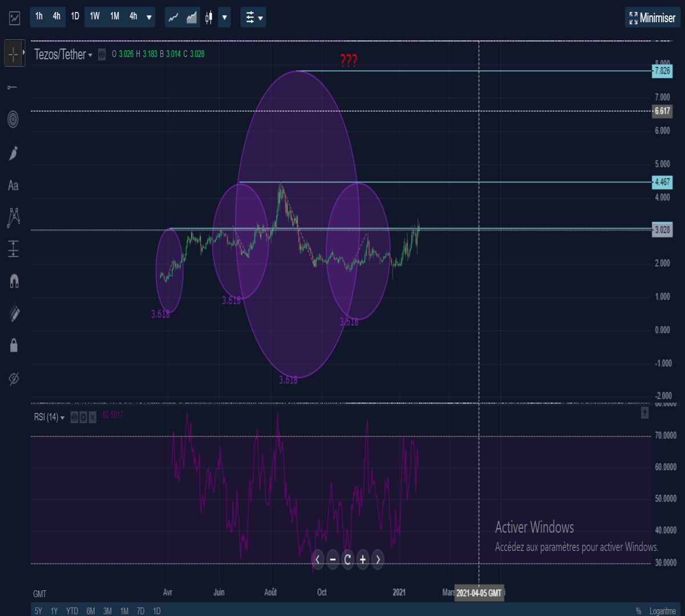This screenshot has height=616, width=685.
Task: Remove the RSI indicator with X
Action: pos(92,418)
